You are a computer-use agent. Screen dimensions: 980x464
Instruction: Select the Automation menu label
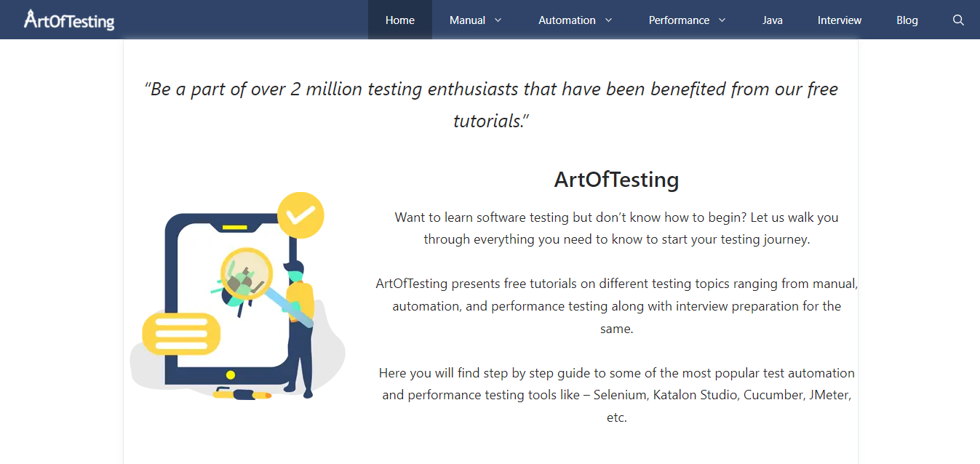point(567,20)
